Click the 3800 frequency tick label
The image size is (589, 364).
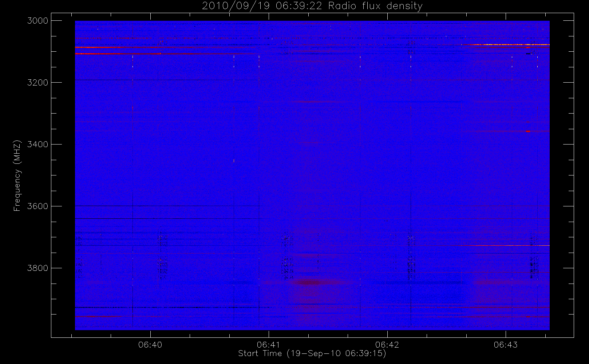tap(38, 268)
